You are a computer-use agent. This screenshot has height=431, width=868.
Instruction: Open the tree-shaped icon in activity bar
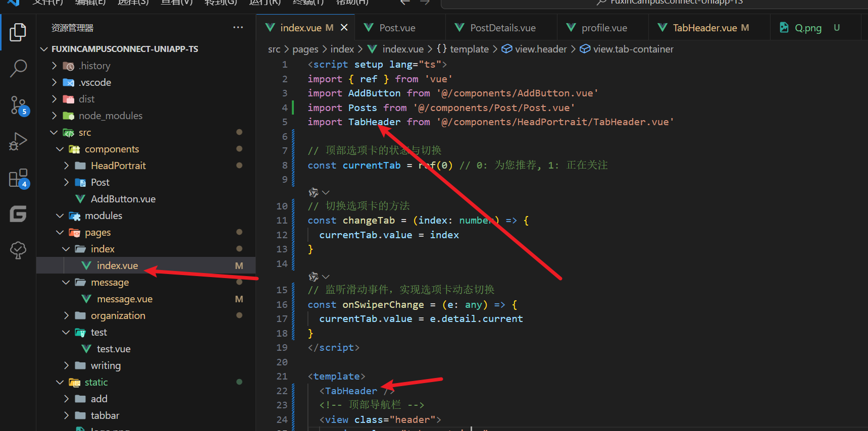pos(18,250)
